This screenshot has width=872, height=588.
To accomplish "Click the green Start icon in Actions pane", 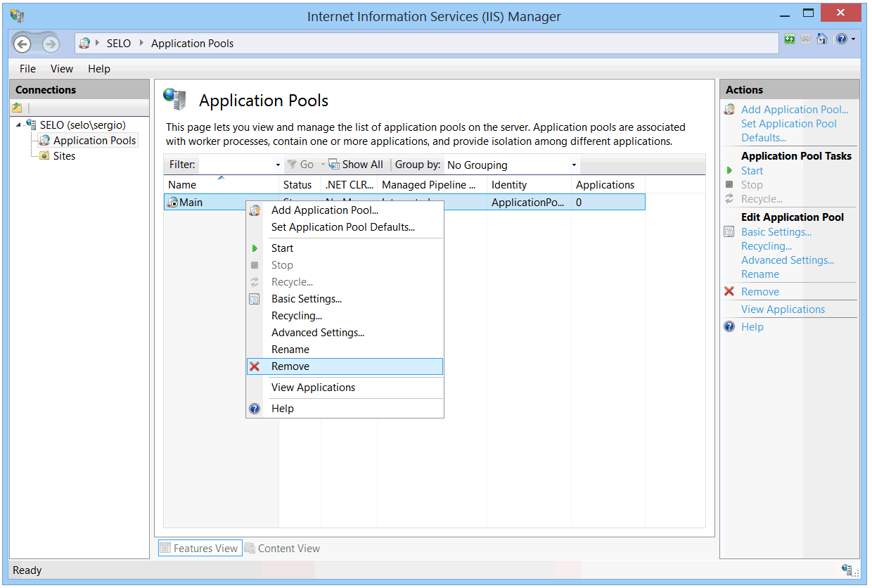I will (729, 171).
